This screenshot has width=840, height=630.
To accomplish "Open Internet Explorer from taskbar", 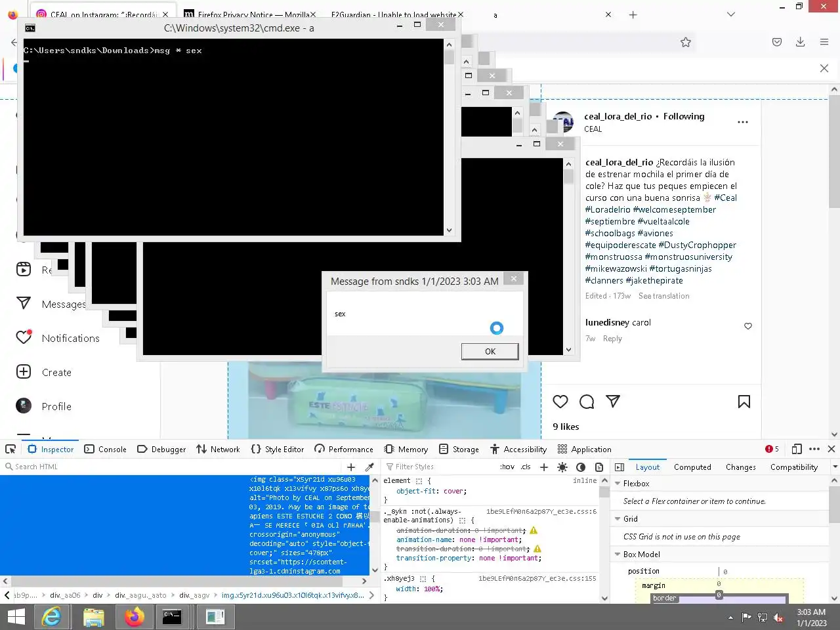I will (x=51, y=617).
